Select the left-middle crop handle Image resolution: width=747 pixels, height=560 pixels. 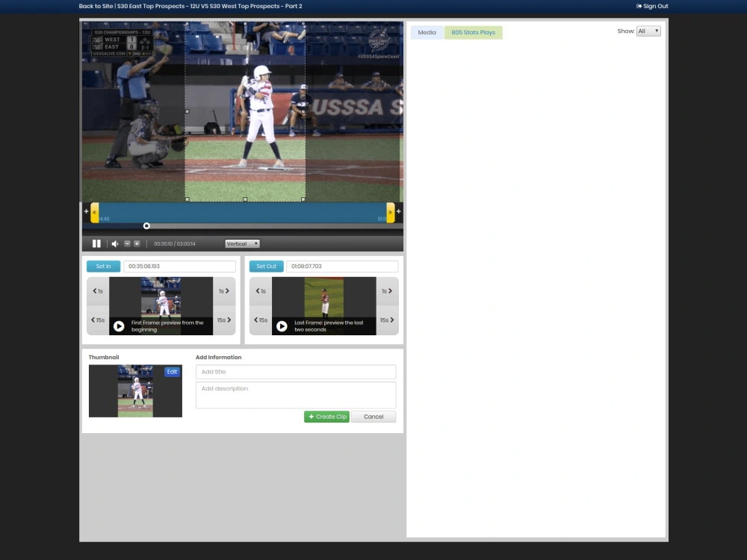(x=187, y=111)
